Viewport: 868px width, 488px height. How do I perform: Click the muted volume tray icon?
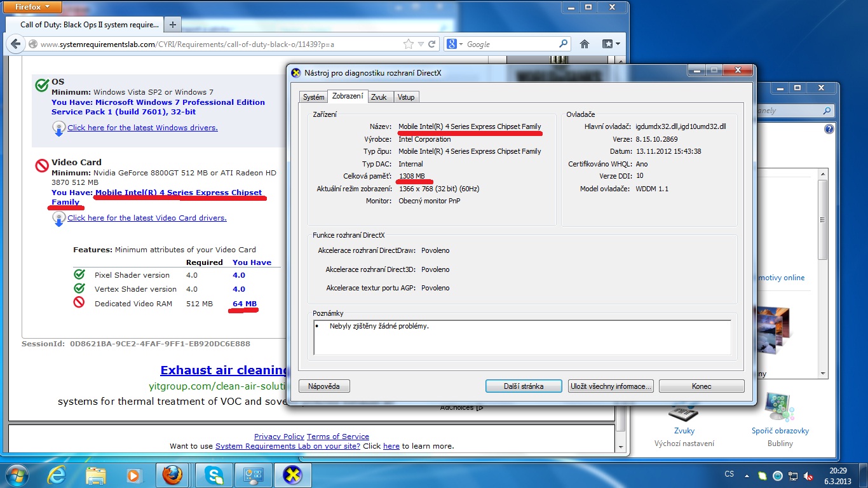pyautogui.click(x=808, y=475)
